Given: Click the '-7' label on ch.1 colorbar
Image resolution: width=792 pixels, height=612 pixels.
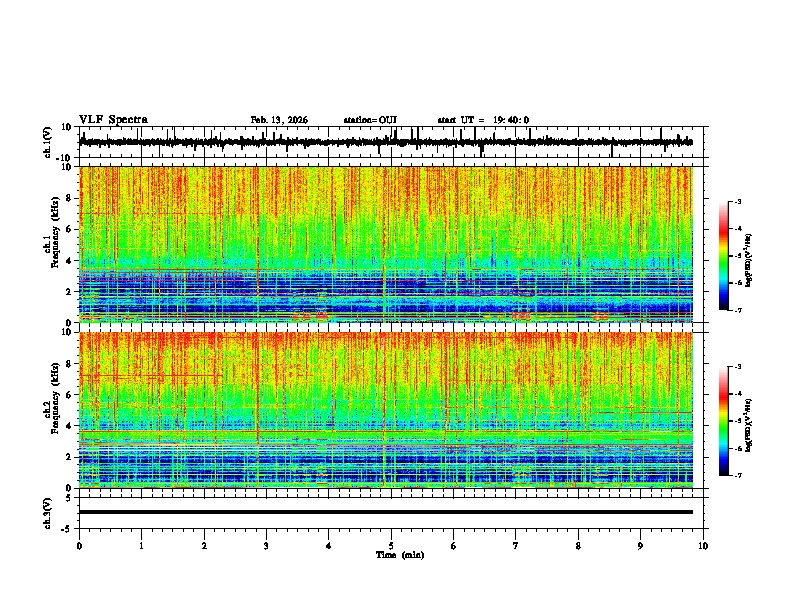Looking at the screenshot, I should coord(737,311).
